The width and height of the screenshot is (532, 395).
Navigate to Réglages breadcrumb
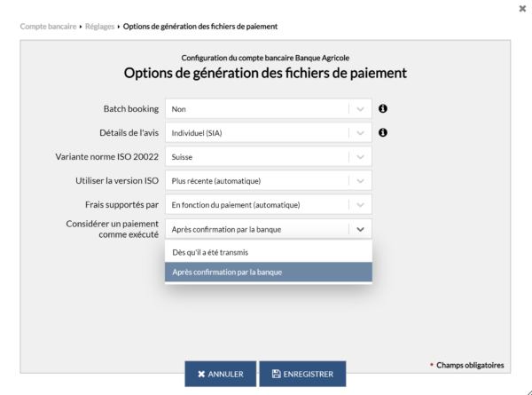tap(99, 27)
